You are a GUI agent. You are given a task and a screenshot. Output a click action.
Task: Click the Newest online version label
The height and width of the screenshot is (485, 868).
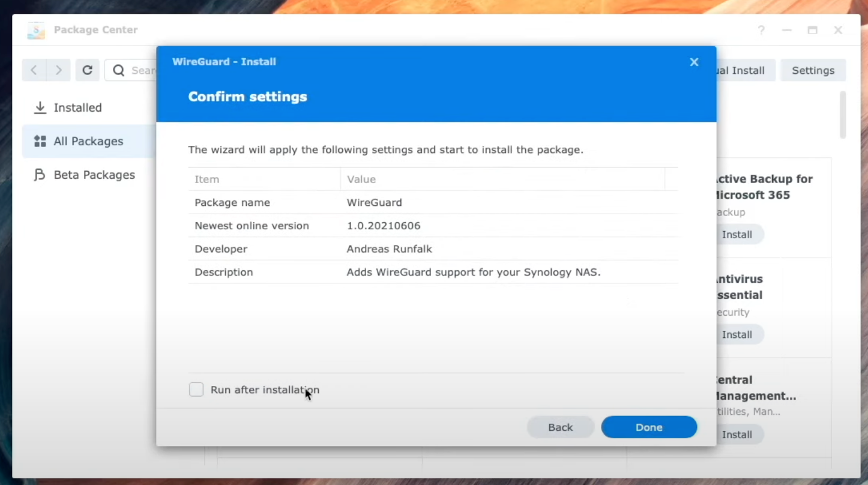coord(252,226)
